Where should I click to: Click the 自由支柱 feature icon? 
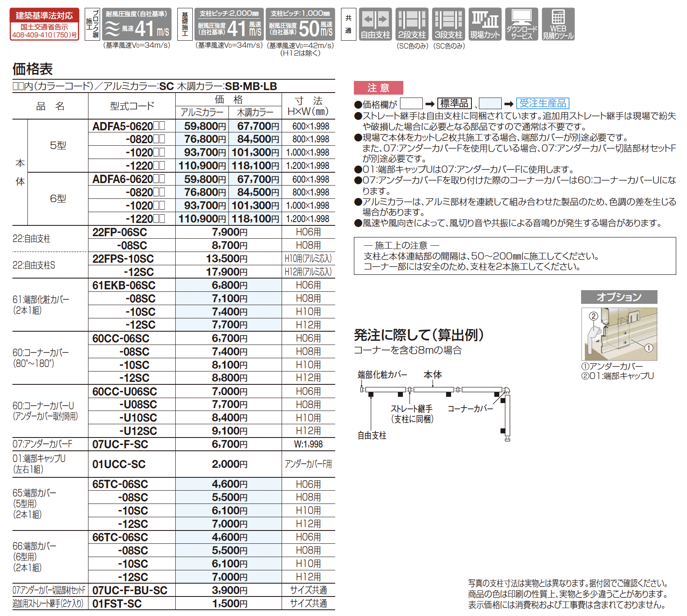(375, 24)
